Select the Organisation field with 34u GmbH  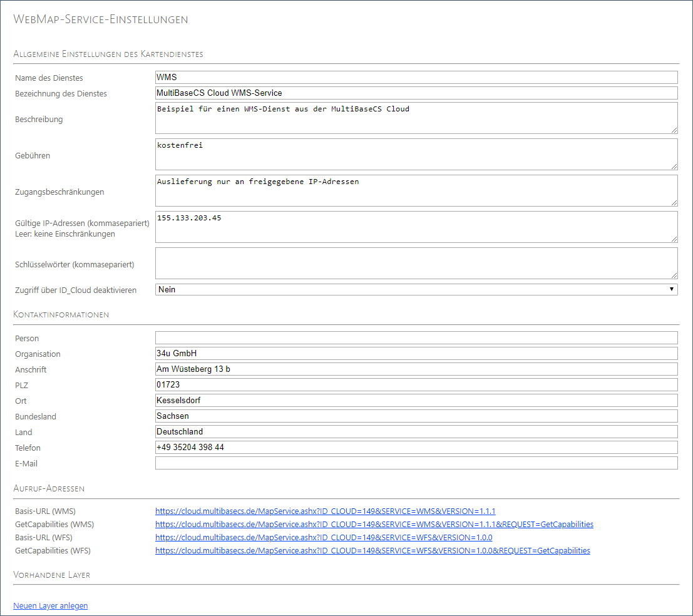pyautogui.click(x=416, y=354)
